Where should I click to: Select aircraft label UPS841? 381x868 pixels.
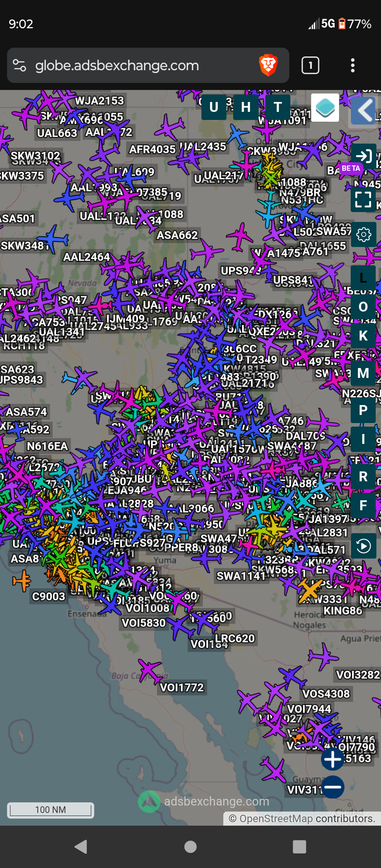point(294,280)
